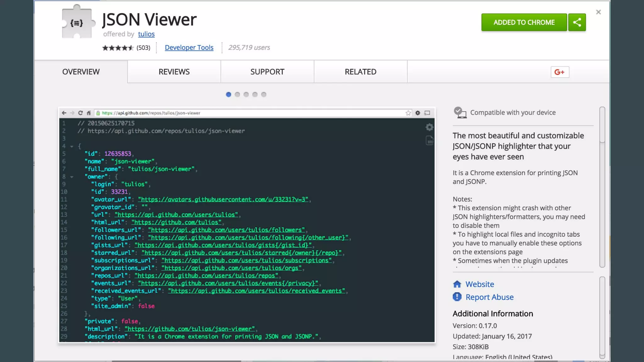This screenshot has width=644, height=362.
Task: Click the Google+ icon button
Action: click(560, 72)
